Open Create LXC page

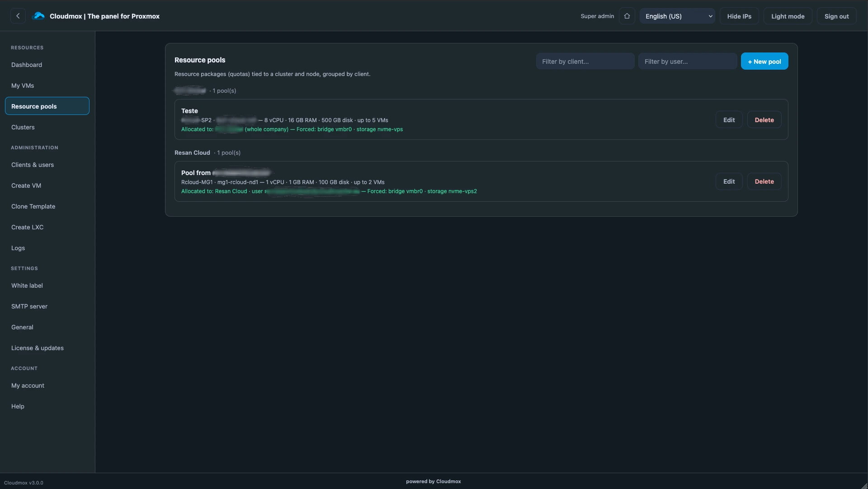[x=47, y=227]
